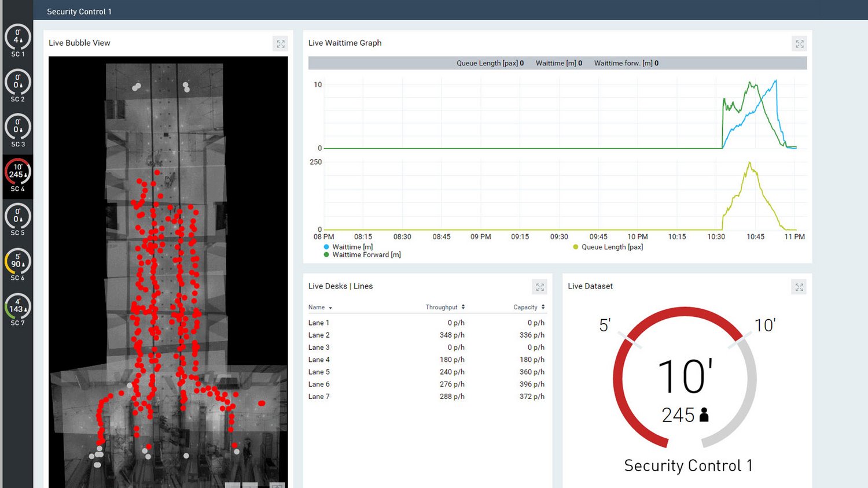
Task: Click the 288 p/h throughput value
Action: coord(452,396)
